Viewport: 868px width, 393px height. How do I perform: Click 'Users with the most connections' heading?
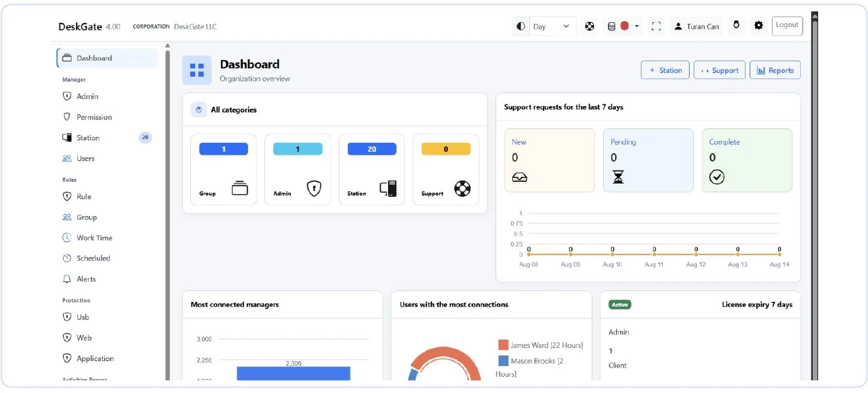tap(454, 305)
